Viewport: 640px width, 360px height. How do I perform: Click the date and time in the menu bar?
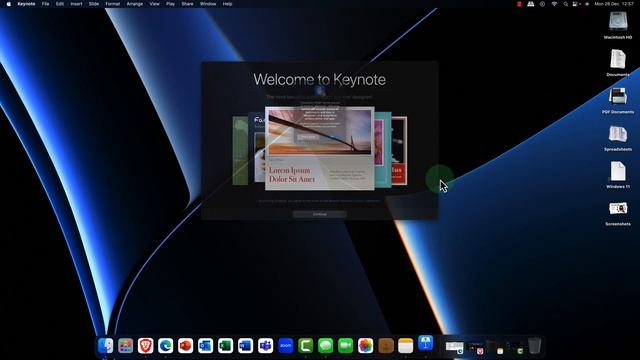(x=614, y=4)
